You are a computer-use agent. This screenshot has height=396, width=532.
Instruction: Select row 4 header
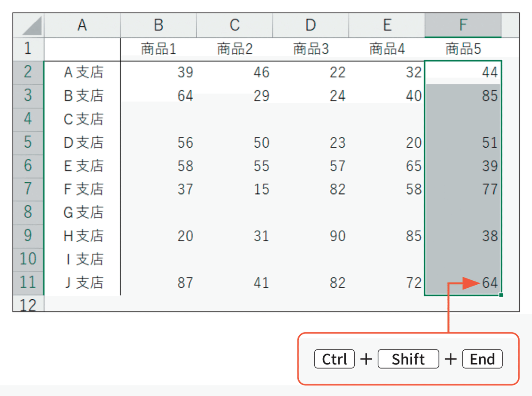[x=29, y=119]
